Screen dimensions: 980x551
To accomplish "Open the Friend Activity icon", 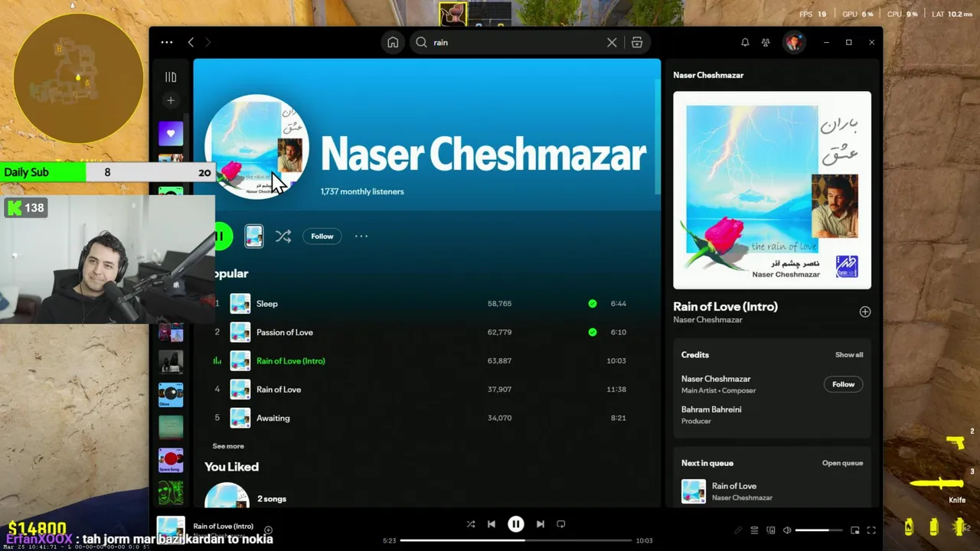I will coord(766,43).
